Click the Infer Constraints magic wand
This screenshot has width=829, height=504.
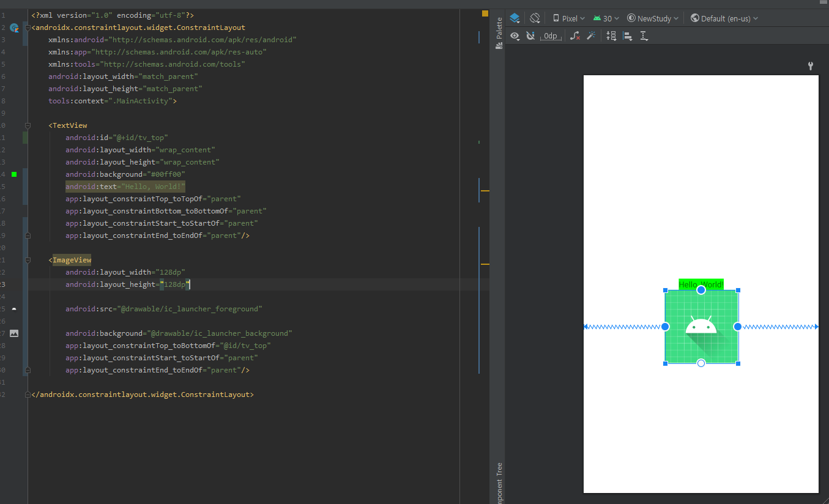tap(591, 36)
